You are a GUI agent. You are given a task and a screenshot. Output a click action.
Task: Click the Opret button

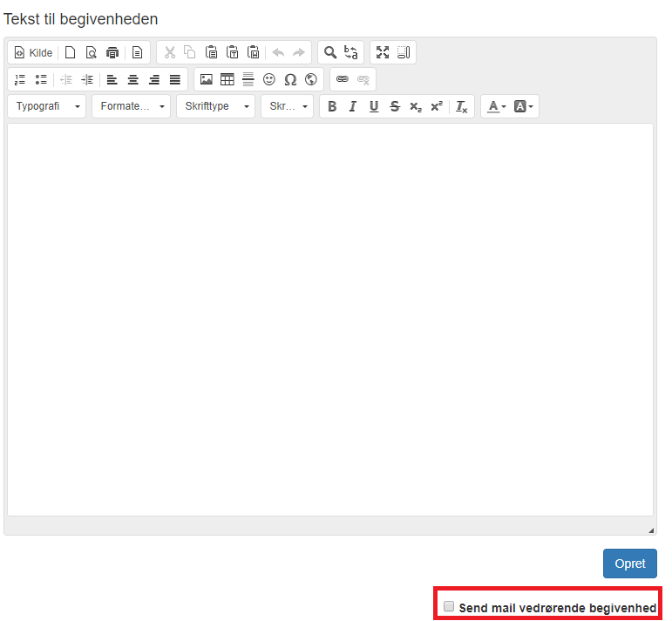[629, 564]
